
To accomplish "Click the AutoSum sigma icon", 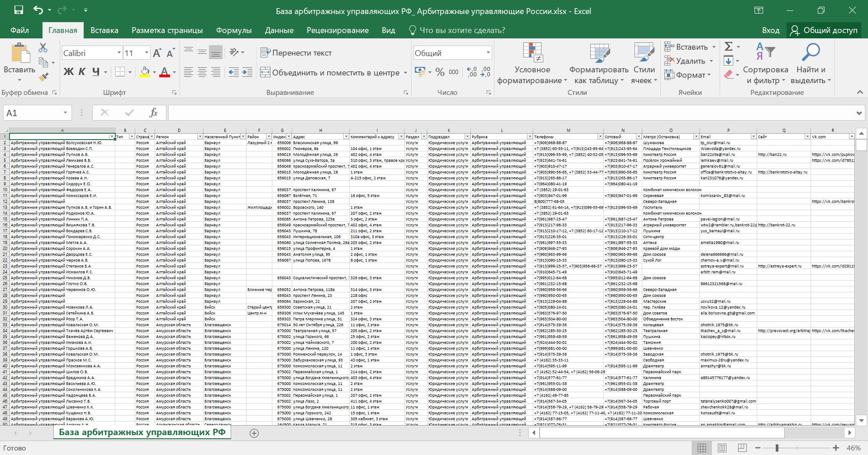I will (728, 47).
